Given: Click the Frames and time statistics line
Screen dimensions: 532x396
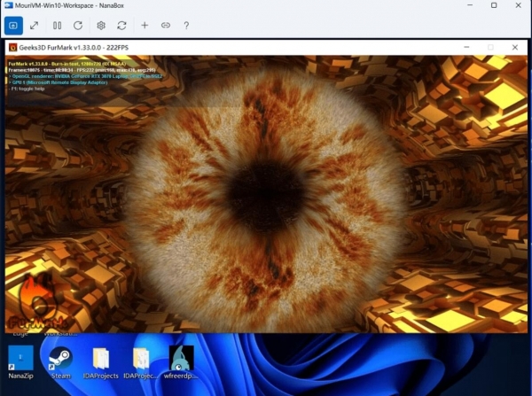Looking at the screenshot, I should (82, 70).
